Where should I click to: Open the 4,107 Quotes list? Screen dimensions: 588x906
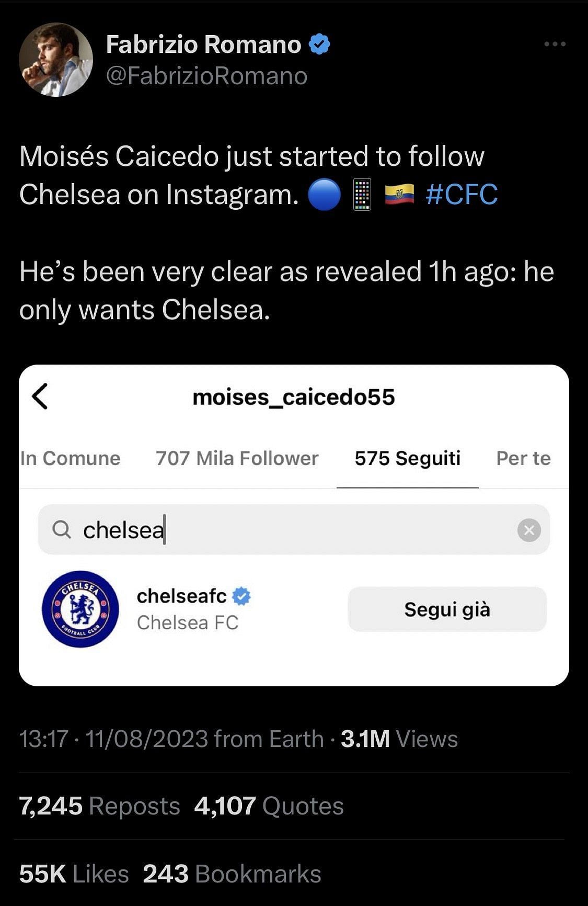click(269, 806)
